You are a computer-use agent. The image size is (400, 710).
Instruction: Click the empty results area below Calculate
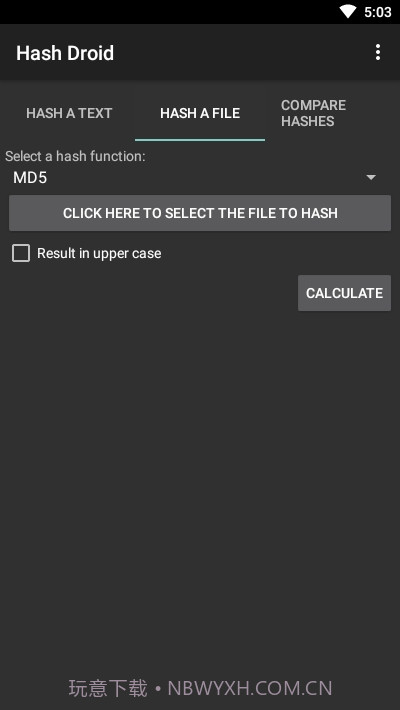200,489
